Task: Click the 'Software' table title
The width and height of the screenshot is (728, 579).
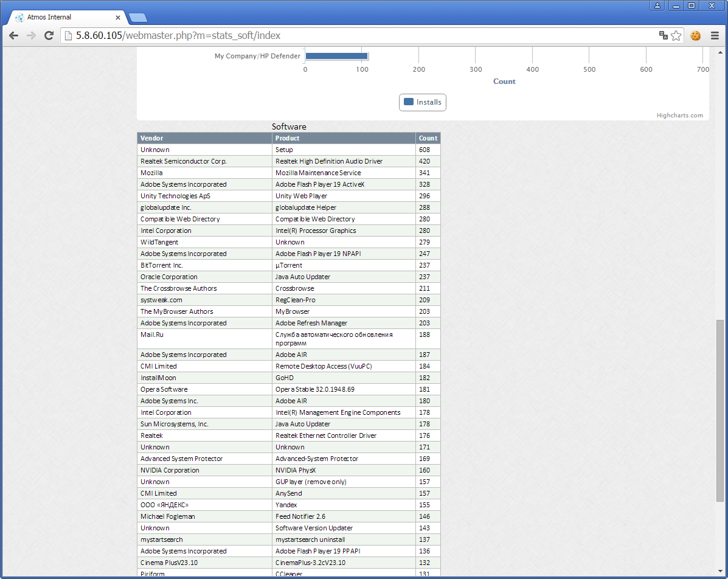Action: tap(289, 127)
